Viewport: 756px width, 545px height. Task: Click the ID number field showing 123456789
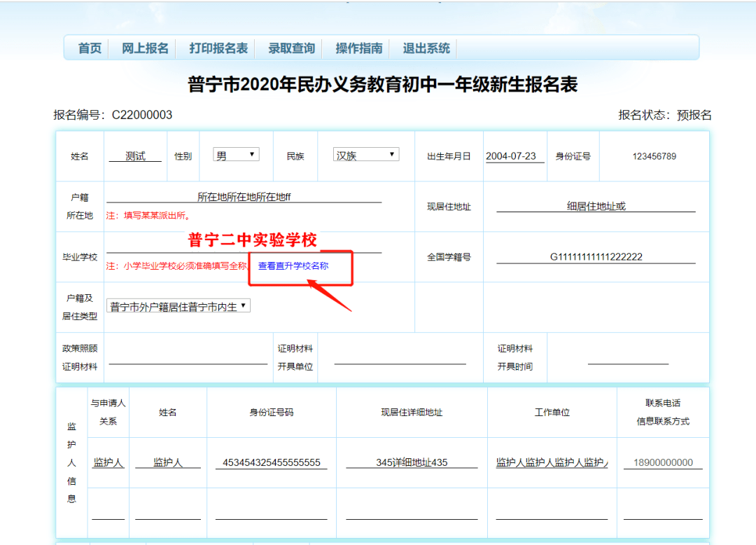tap(654, 156)
